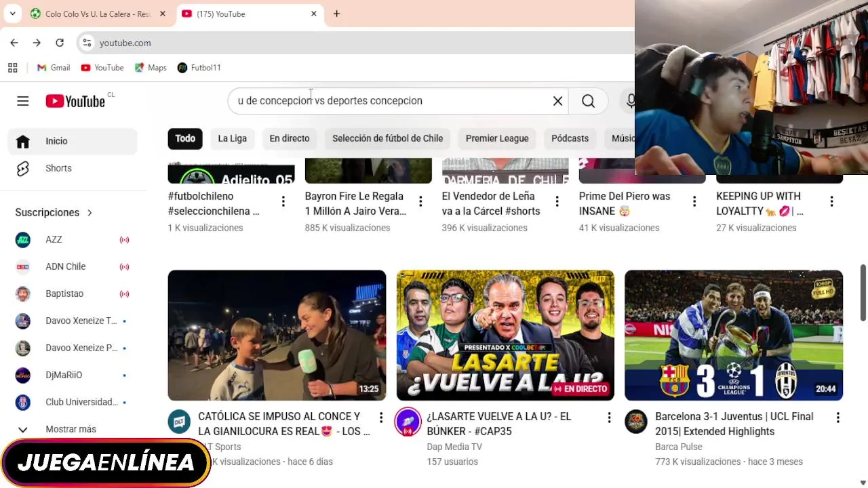Screen dimensions: 868x488
Task: Play the CATÓLICA SE IMPUSO AL CONCE thumbnail
Action: [277, 335]
